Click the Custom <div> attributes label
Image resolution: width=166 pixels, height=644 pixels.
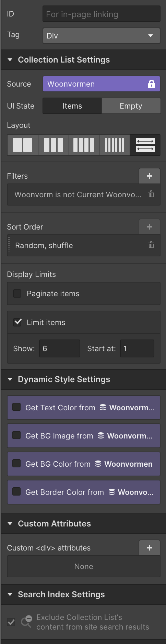49,548
